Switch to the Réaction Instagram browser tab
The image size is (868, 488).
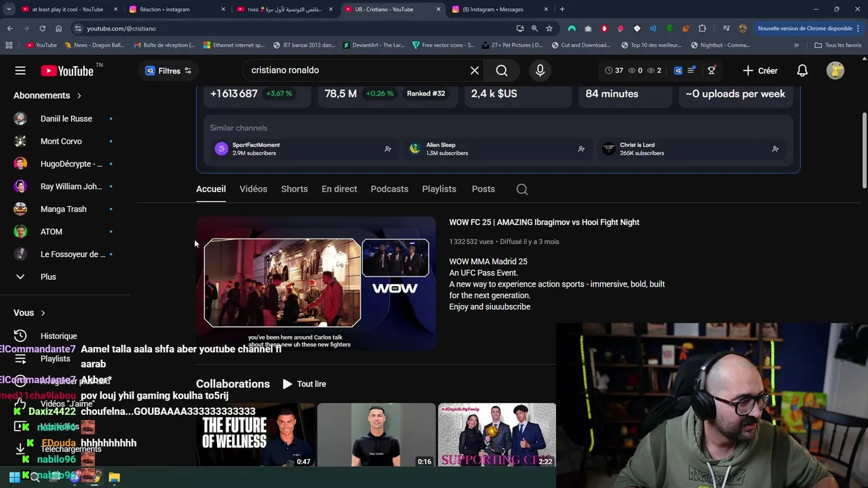[x=176, y=9]
